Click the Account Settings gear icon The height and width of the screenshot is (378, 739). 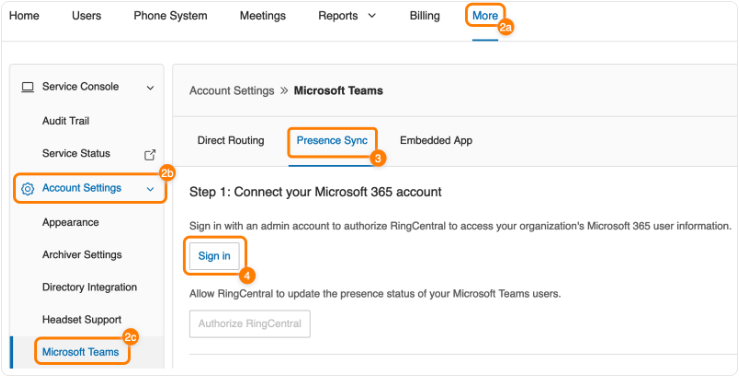click(28, 189)
